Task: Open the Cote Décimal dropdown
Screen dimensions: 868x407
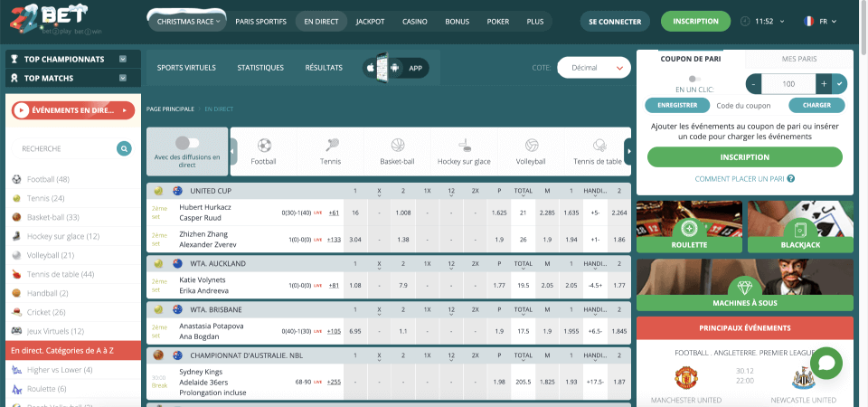Action: (x=594, y=68)
